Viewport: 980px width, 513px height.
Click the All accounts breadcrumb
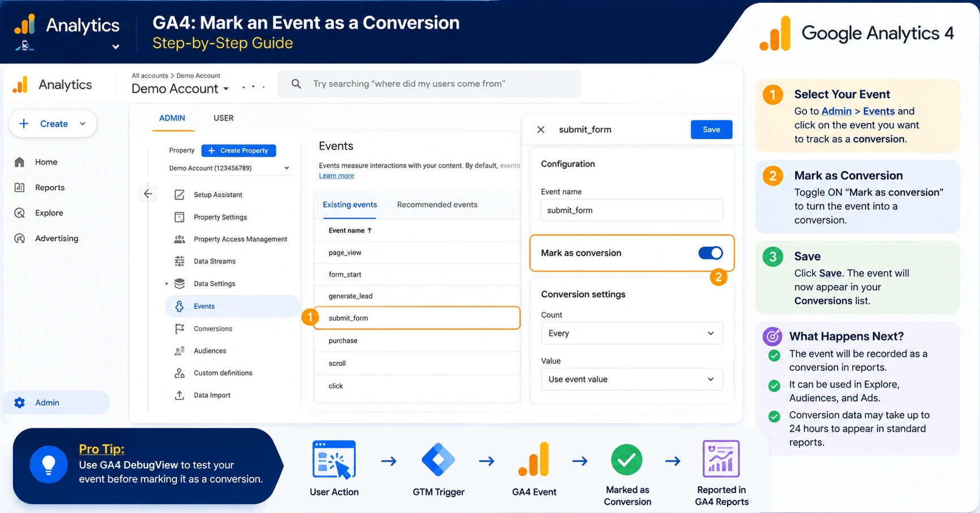[150, 76]
